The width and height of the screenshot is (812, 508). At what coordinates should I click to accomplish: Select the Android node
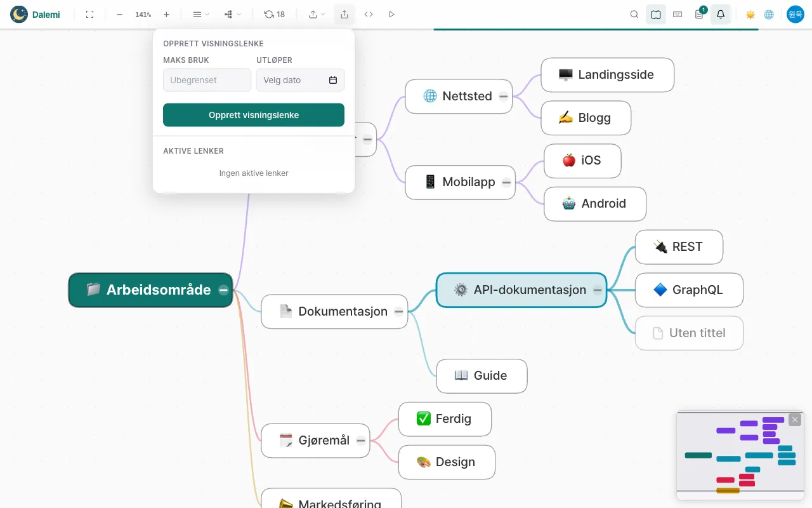click(595, 204)
